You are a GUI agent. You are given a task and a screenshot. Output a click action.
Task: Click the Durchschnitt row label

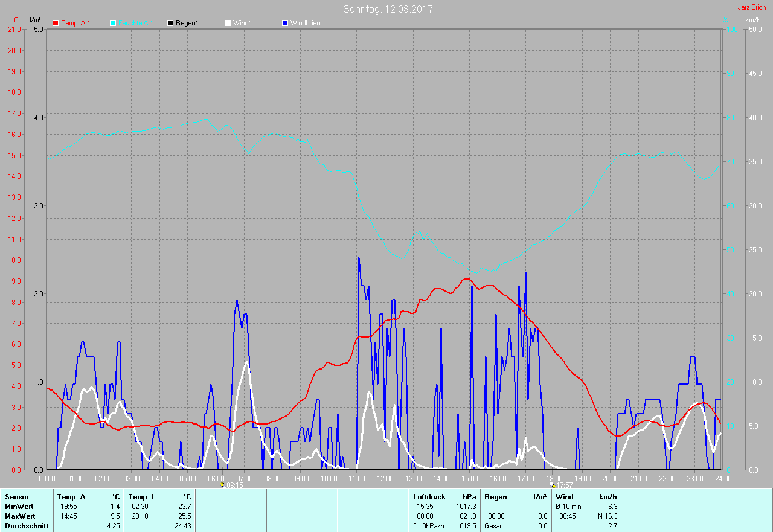coord(26,526)
